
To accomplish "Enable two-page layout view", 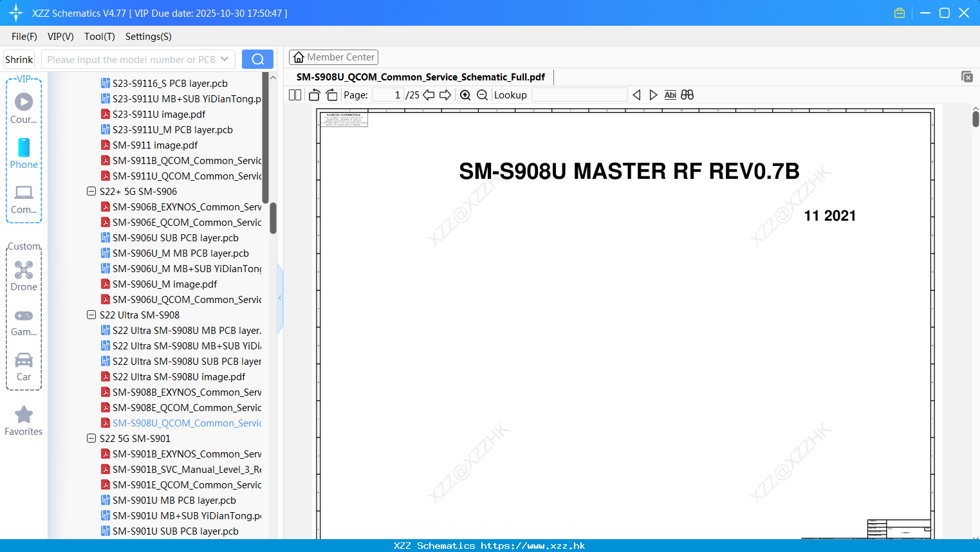I will tap(294, 94).
